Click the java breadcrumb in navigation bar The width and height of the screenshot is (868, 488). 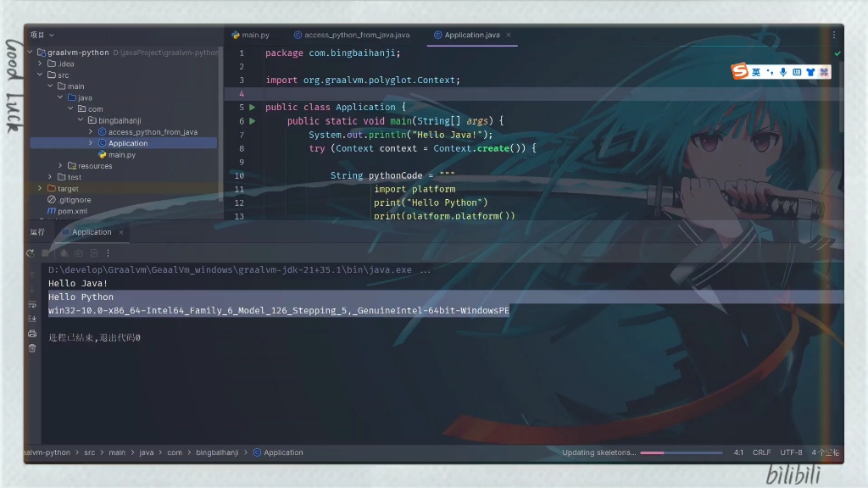(x=147, y=452)
